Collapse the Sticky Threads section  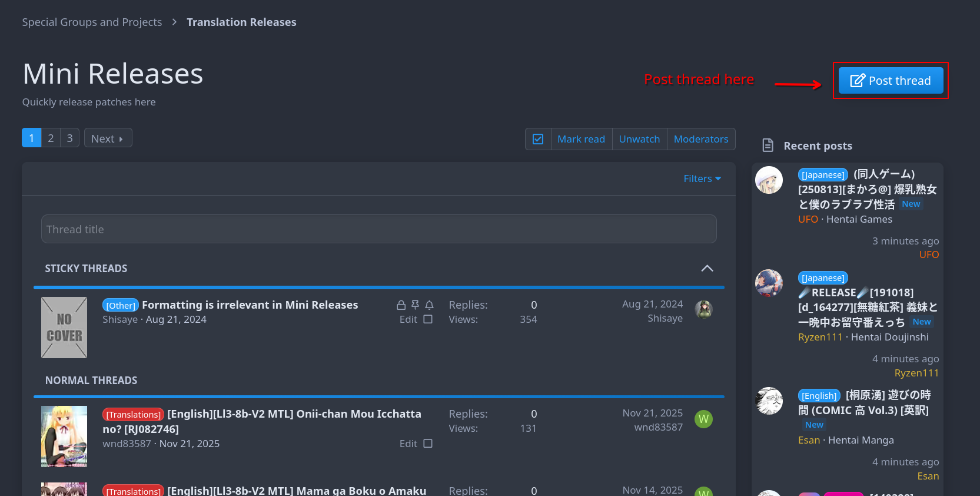point(707,269)
